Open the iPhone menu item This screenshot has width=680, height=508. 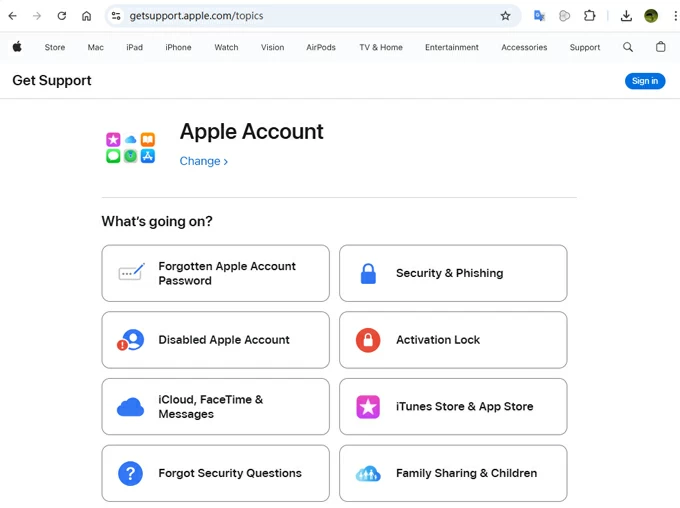tap(178, 47)
